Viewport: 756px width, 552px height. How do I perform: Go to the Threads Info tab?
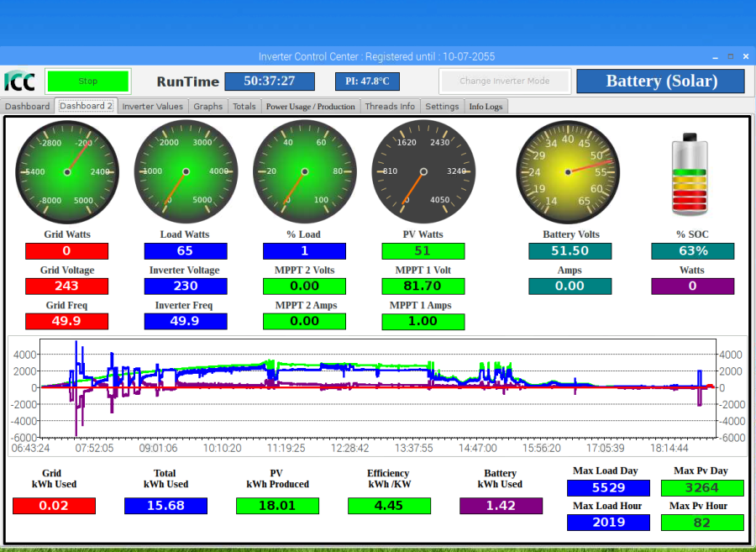390,107
